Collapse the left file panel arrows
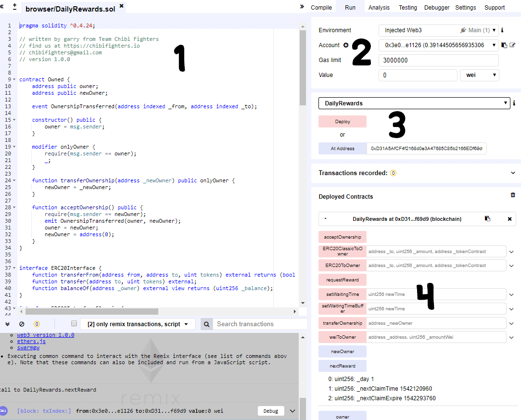 pos(1,6)
